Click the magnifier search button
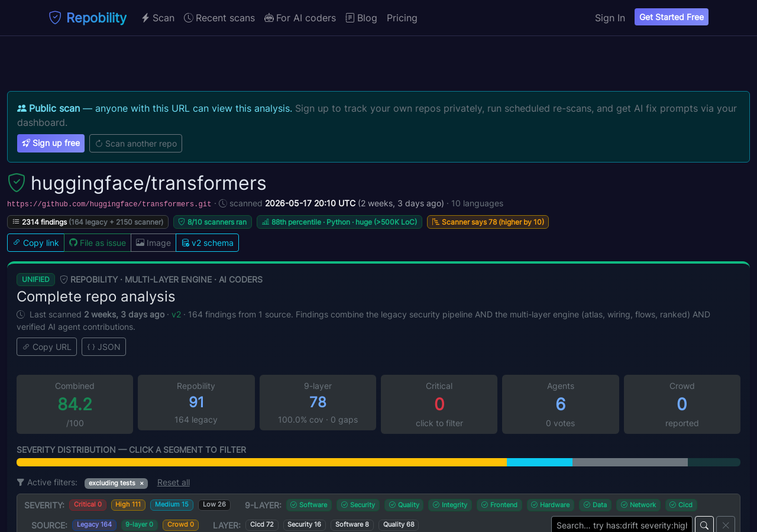757x532 pixels. click(x=704, y=525)
